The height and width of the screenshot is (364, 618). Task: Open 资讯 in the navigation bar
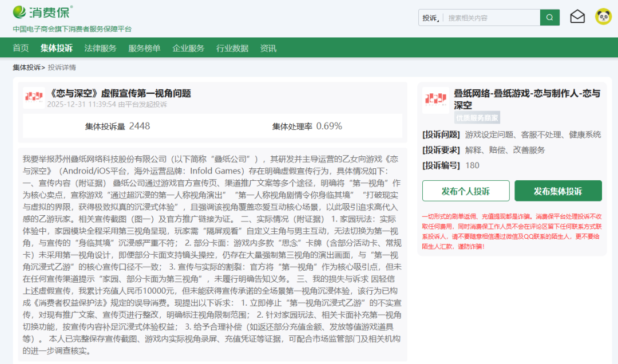coord(268,48)
